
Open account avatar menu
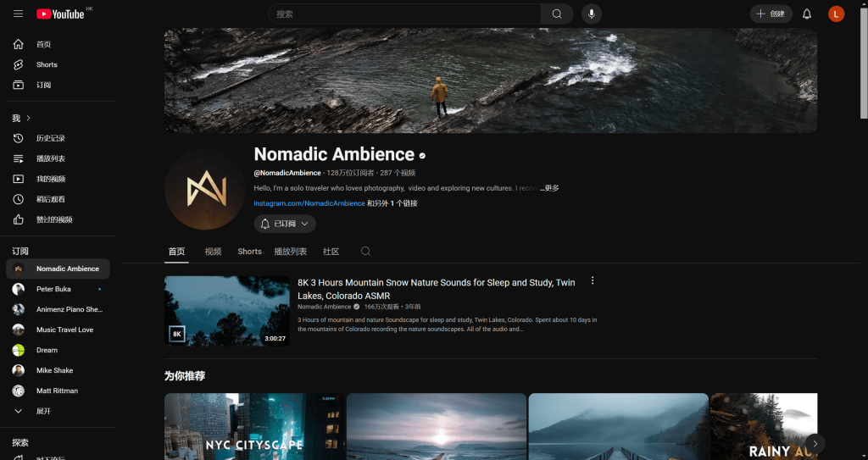[836, 14]
